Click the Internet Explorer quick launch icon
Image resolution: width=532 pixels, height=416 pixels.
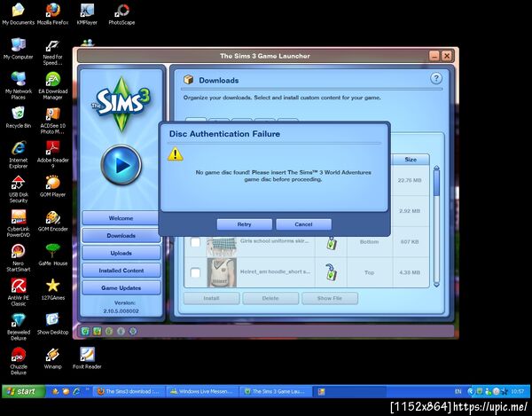(76, 391)
